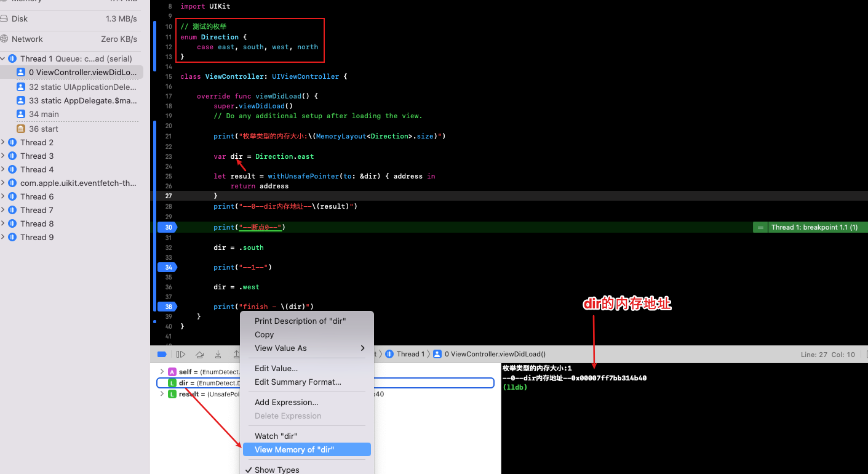The width and height of the screenshot is (868, 474).
Task: Click the Thread 1 breakpoint 1.1 annotation
Action: (x=814, y=227)
